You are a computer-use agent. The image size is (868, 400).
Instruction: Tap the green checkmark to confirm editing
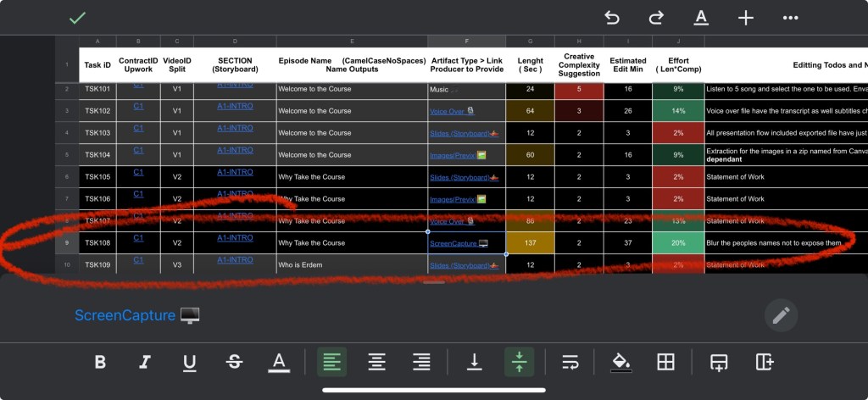click(x=77, y=19)
